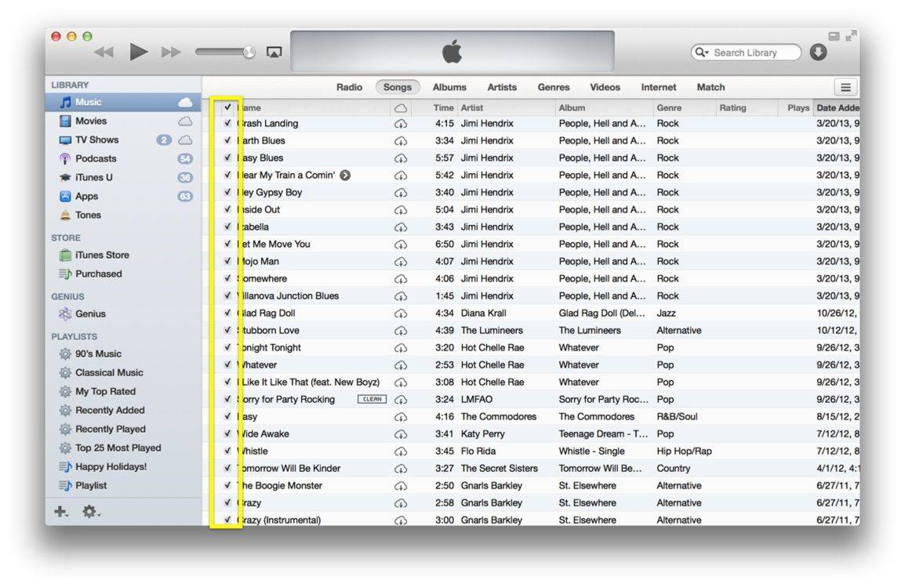Toggle checkbox for Glad Rag Doll
Image resolution: width=905 pixels, height=588 pixels.
(227, 314)
